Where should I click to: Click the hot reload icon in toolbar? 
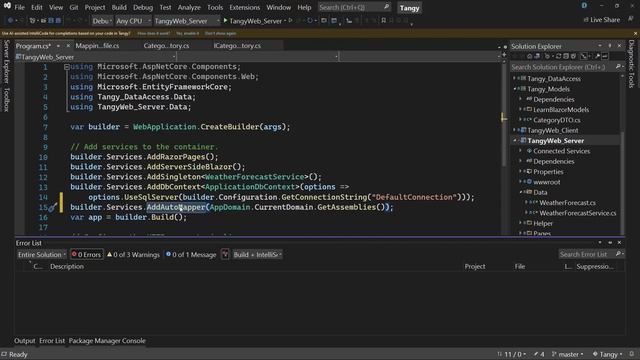click(310, 20)
